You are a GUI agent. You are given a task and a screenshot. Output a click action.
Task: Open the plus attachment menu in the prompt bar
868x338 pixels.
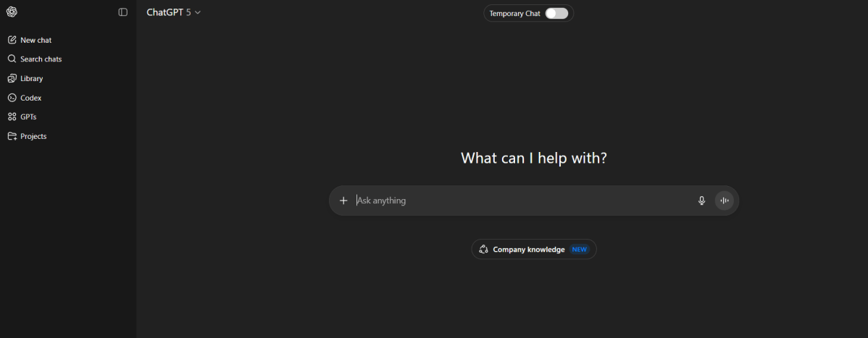click(343, 200)
